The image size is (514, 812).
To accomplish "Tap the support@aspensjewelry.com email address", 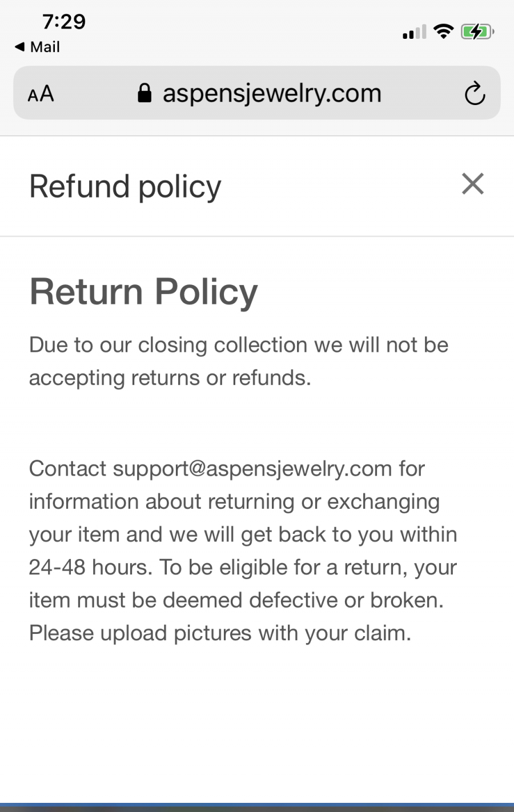I will tap(252, 469).
